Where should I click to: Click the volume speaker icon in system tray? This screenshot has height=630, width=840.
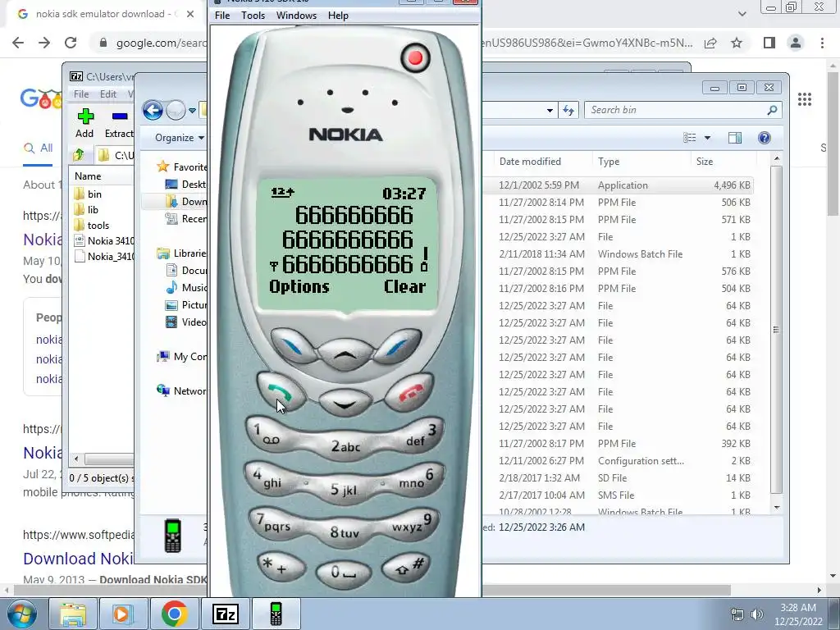[x=756, y=614]
